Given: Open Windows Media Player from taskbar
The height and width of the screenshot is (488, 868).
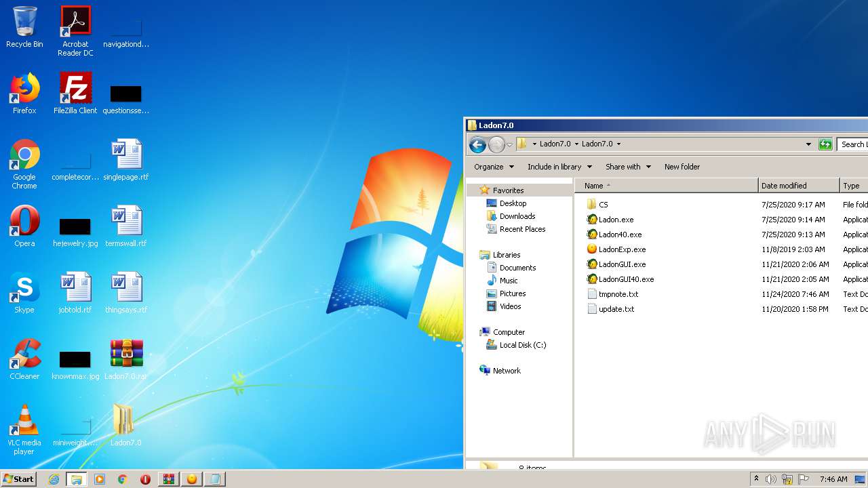Looking at the screenshot, I should [100, 479].
